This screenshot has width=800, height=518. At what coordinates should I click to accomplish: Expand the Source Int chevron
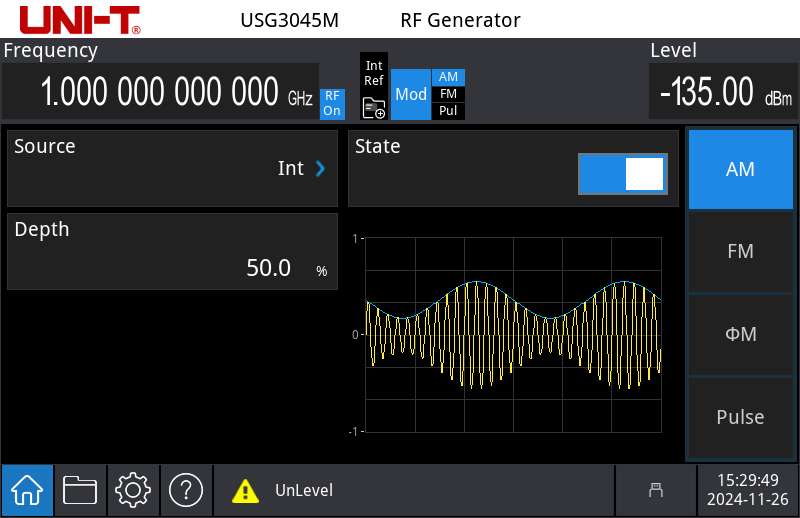(321, 169)
